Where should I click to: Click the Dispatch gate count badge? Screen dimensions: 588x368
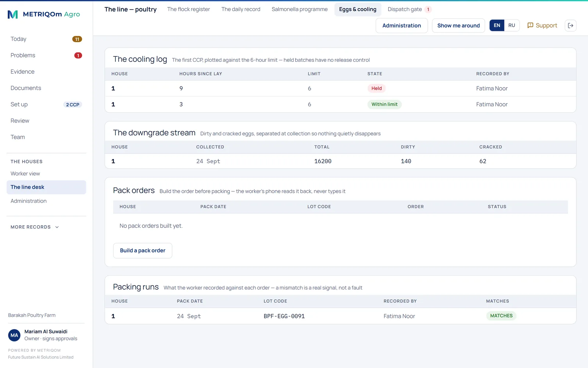point(428,10)
